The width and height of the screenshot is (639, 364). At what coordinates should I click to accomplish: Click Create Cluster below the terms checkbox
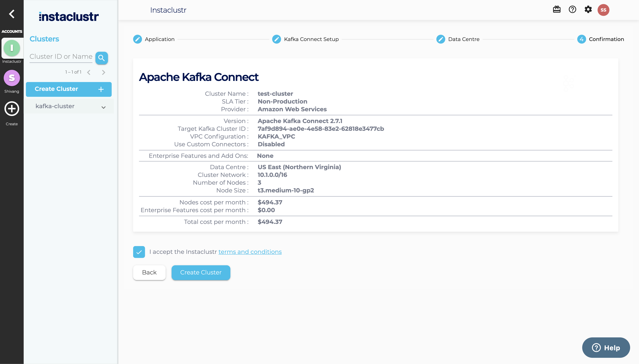(x=201, y=272)
